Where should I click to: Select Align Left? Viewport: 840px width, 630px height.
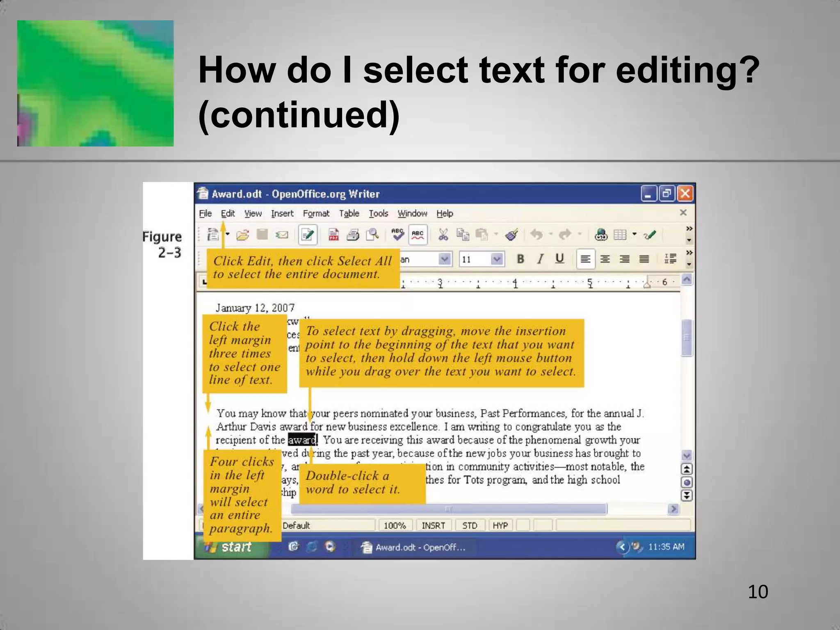pos(585,259)
